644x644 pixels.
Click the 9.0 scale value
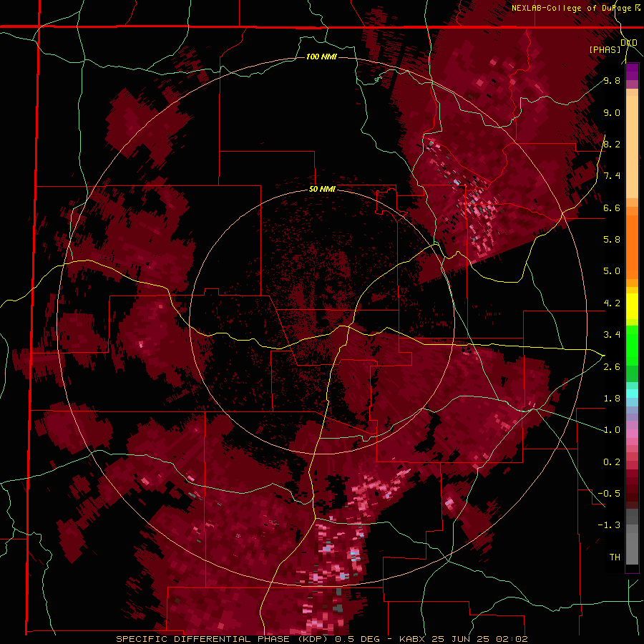(x=612, y=112)
